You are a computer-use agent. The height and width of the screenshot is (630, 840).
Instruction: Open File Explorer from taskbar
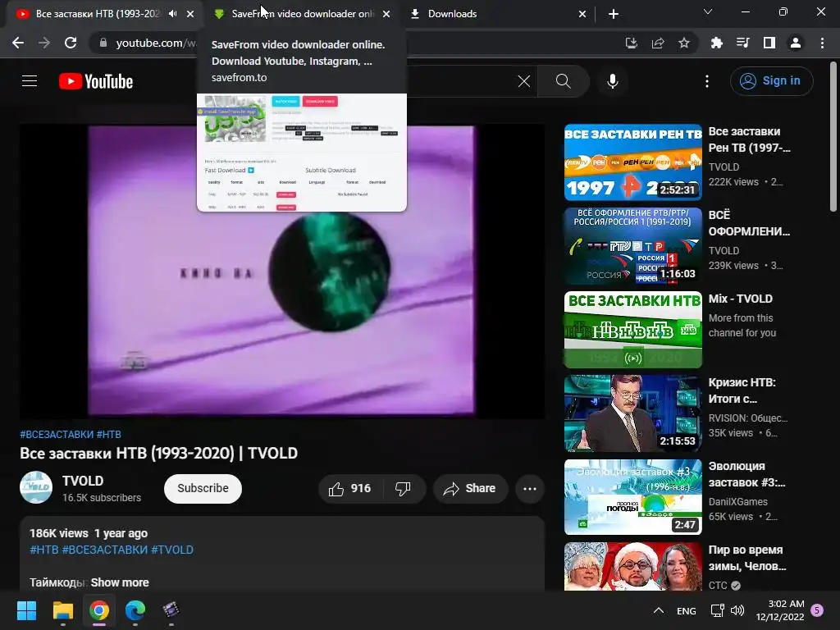[62, 610]
